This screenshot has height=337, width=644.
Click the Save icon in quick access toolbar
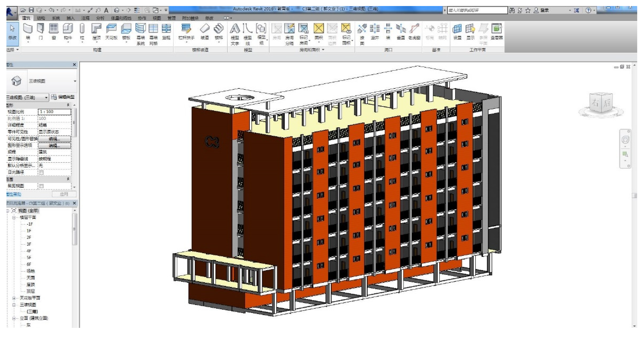coord(31,10)
